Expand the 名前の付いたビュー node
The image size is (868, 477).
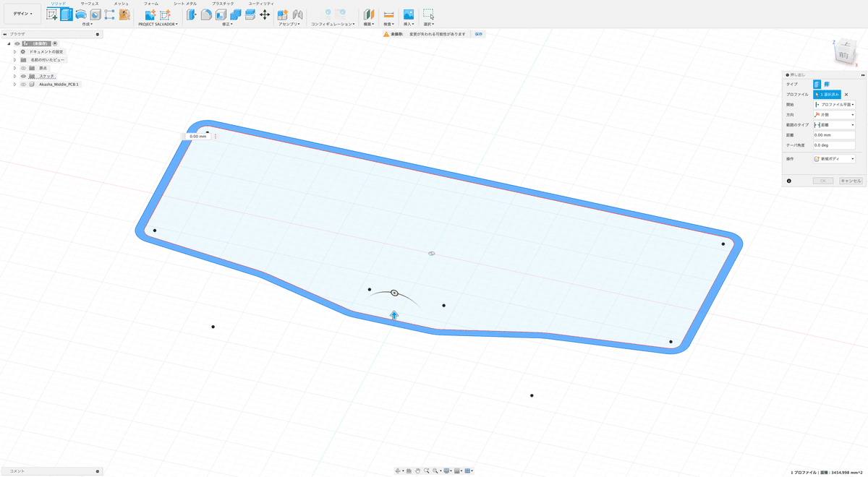(15, 60)
